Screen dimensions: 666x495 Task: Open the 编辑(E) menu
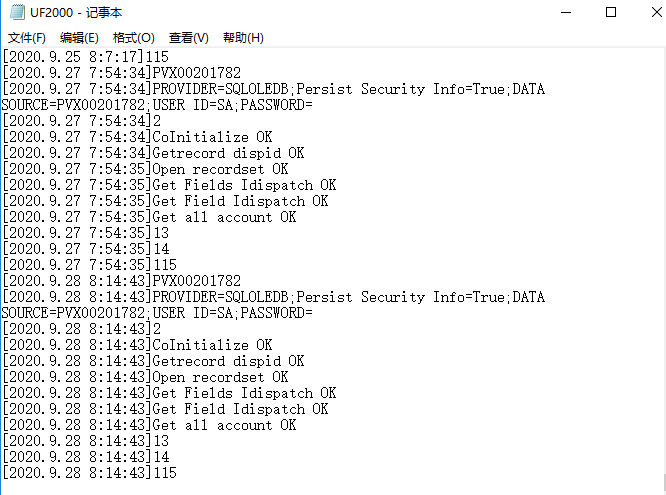pos(79,38)
